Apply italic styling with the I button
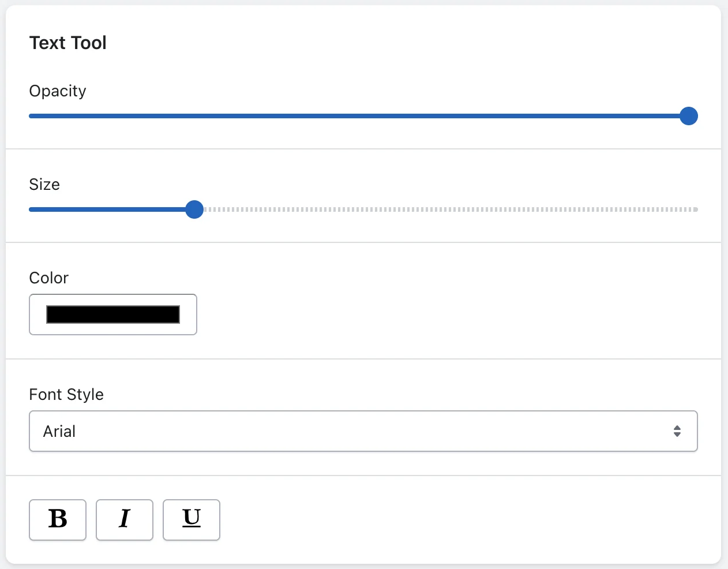The width and height of the screenshot is (728, 569). [x=125, y=520]
